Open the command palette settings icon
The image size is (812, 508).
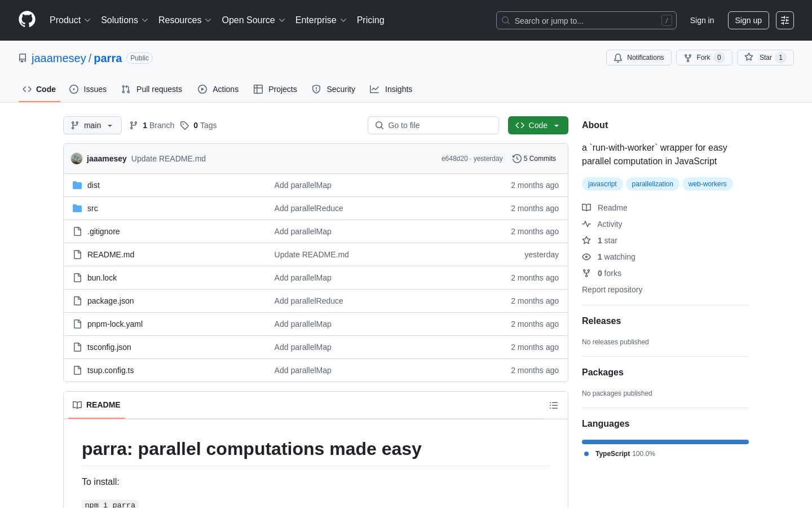click(x=785, y=20)
